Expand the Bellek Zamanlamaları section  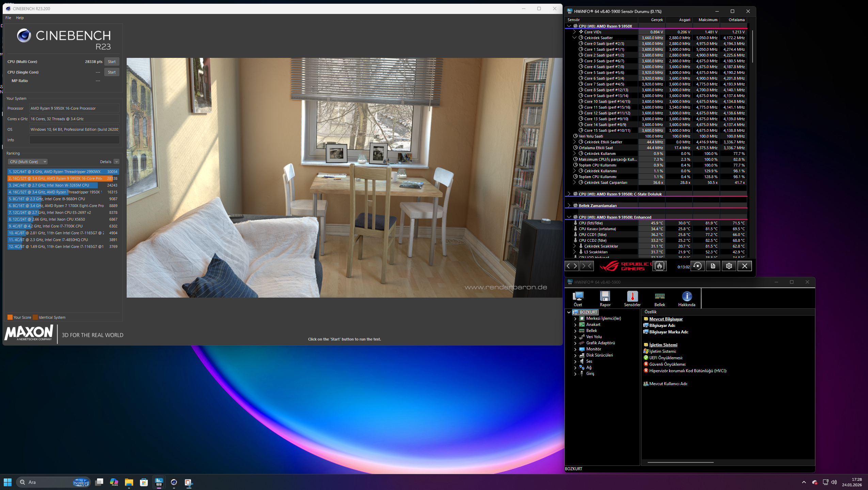click(569, 205)
